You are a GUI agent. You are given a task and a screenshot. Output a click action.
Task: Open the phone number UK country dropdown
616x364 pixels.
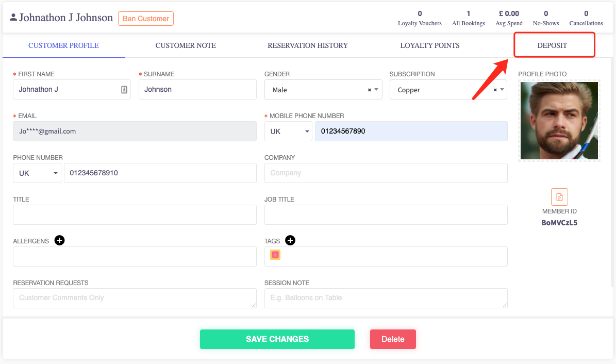tap(37, 173)
